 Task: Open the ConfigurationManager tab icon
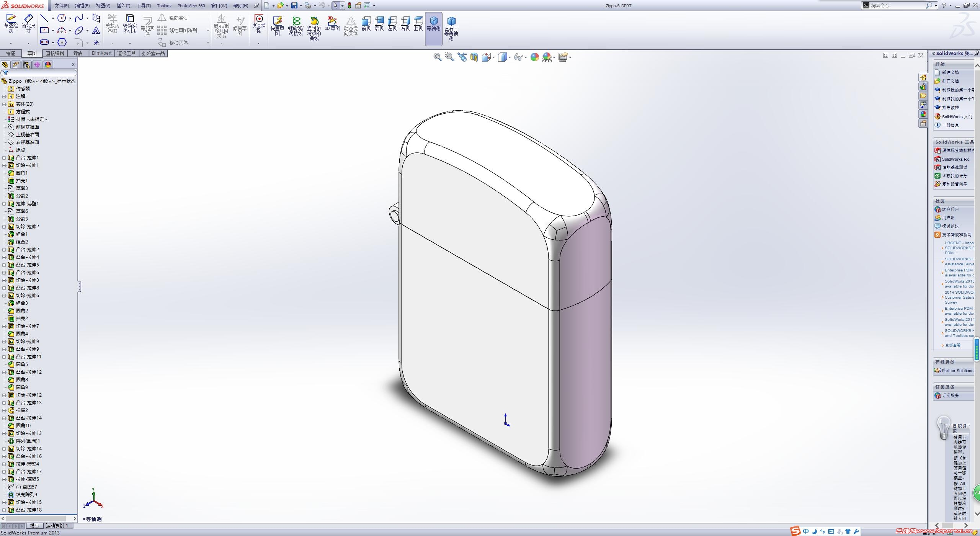[26, 65]
